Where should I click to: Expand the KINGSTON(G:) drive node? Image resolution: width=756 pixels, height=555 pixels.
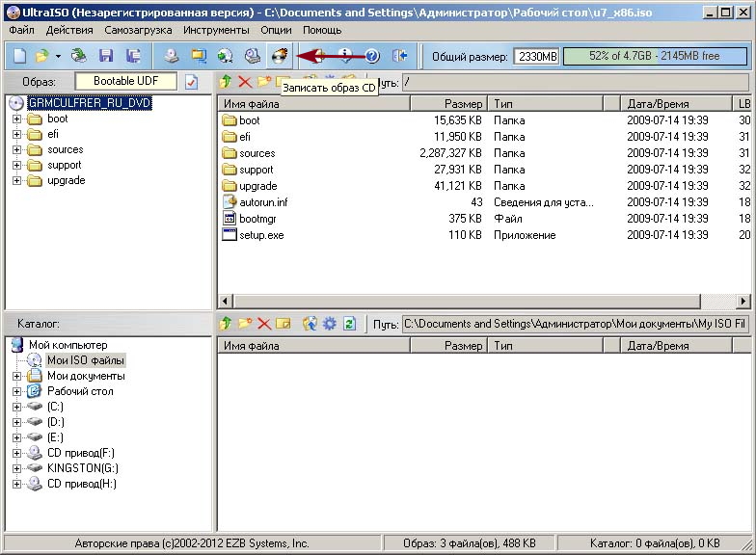tap(17, 468)
